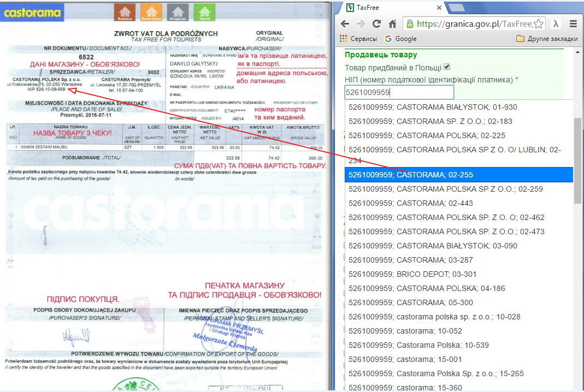Click the Buduję house icon

coord(125,12)
